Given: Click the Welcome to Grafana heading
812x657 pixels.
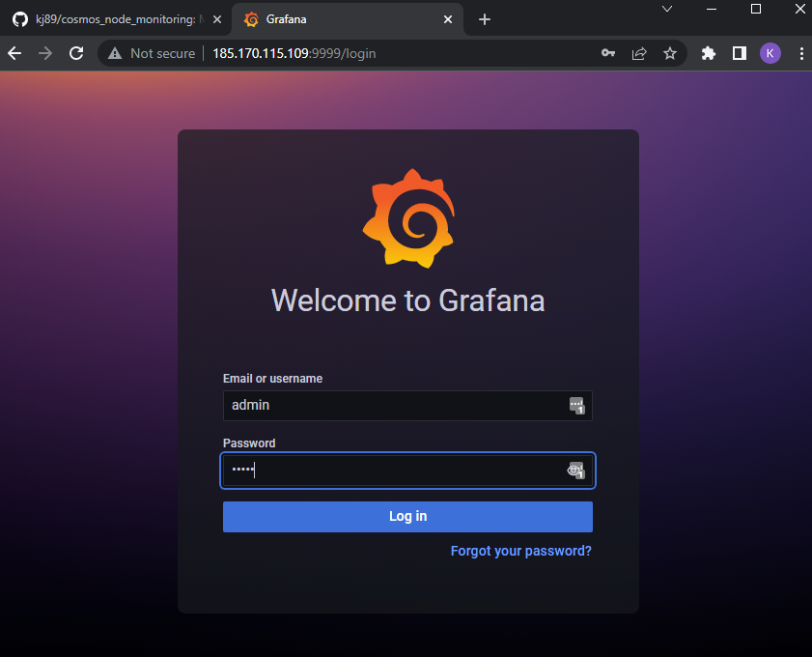Looking at the screenshot, I should pyautogui.click(x=408, y=300).
